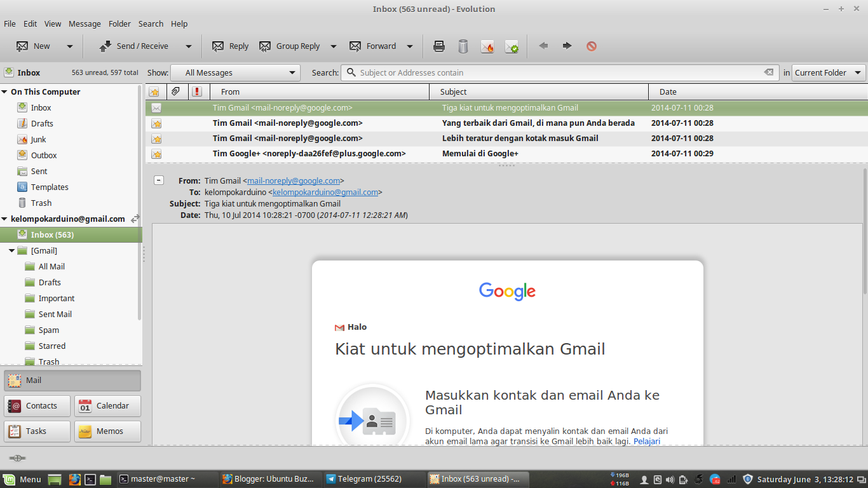The width and height of the screenshot is (868, 488).
Task: Go to previous message arrow
Action: point(543,46)
